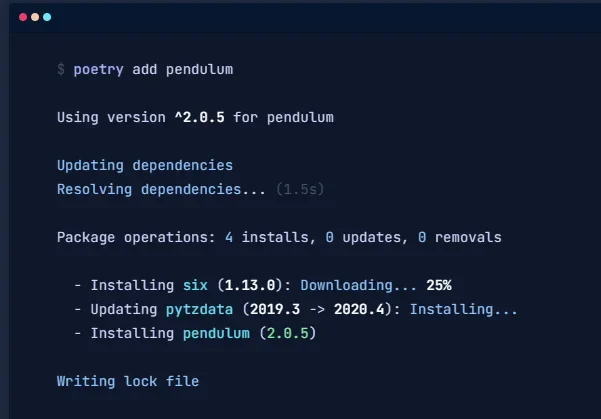Click package name 'pendulum' in install list
Viewport: 601px width, 419px height.
[216, 334]
